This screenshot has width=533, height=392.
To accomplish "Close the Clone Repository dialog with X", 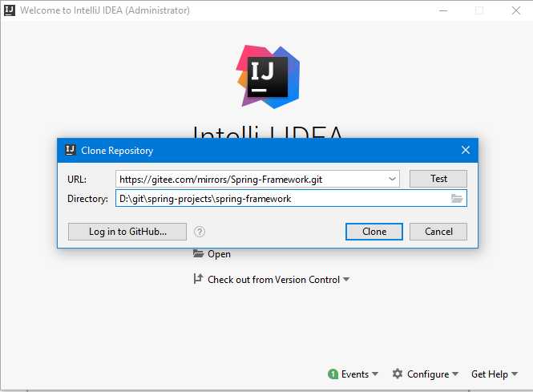I will 466,150.
